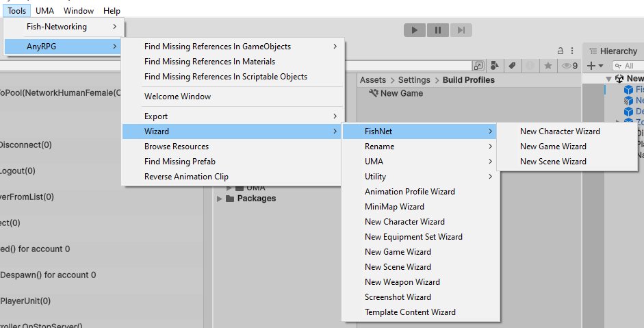Open Screenshot Wizard
The width and height of the screenshot is (644, 328).
pos(421,297)
